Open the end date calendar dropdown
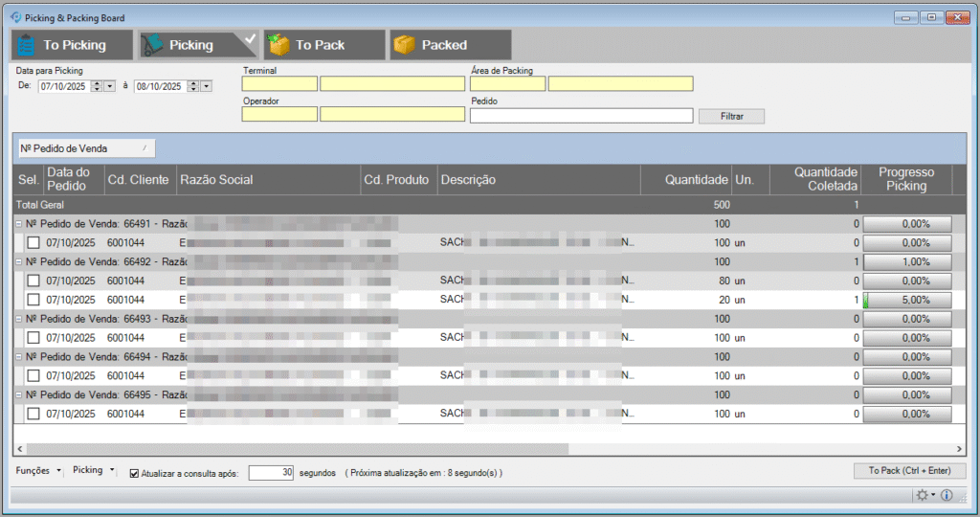The height and width of the screenshot is (517, 980). tap(206, 86)
